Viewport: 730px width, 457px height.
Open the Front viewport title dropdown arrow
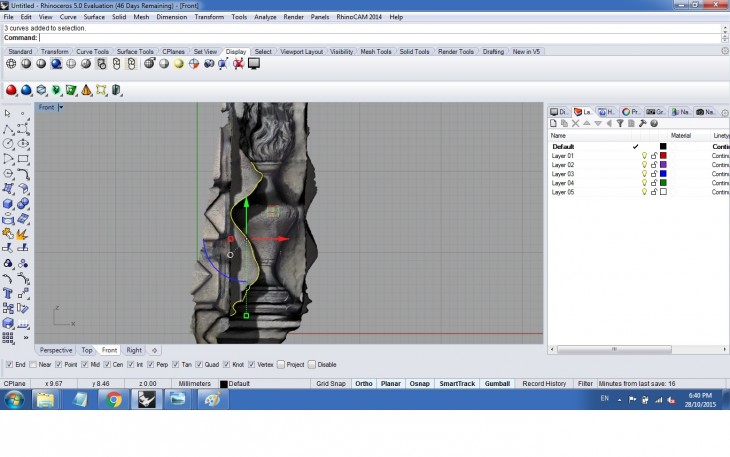61,107
